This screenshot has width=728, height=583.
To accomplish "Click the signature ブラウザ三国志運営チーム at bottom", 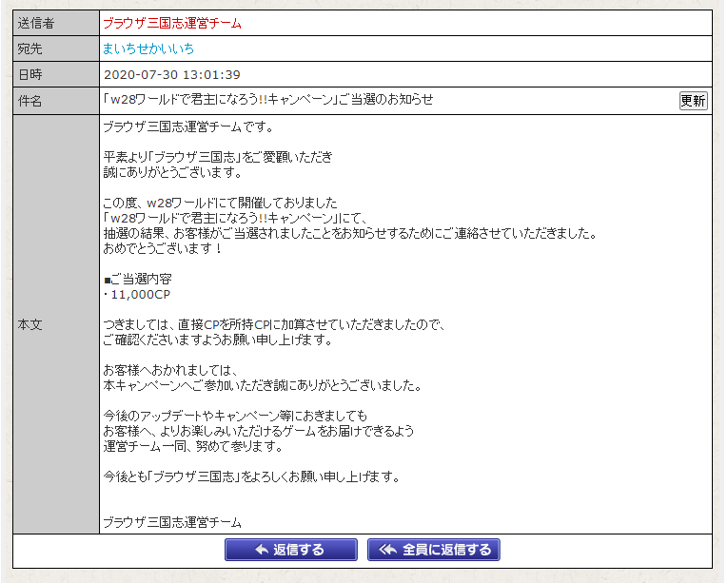I will pyautogui.click(x=172, y=523).
